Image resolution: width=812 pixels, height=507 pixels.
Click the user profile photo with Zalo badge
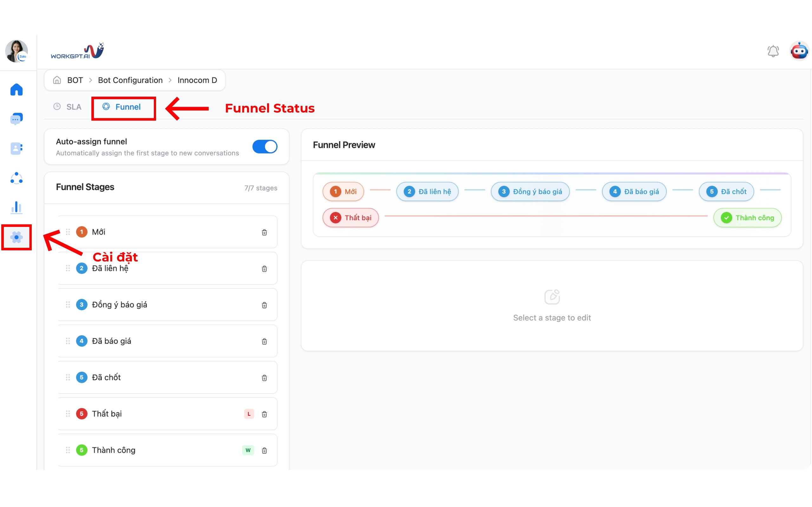click(x=16, y=51)
